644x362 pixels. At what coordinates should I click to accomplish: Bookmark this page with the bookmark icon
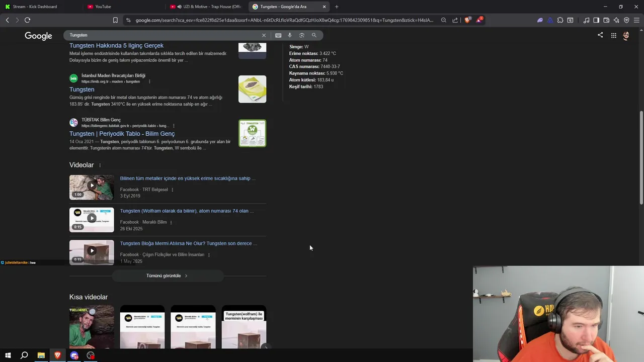click(115, 20)
